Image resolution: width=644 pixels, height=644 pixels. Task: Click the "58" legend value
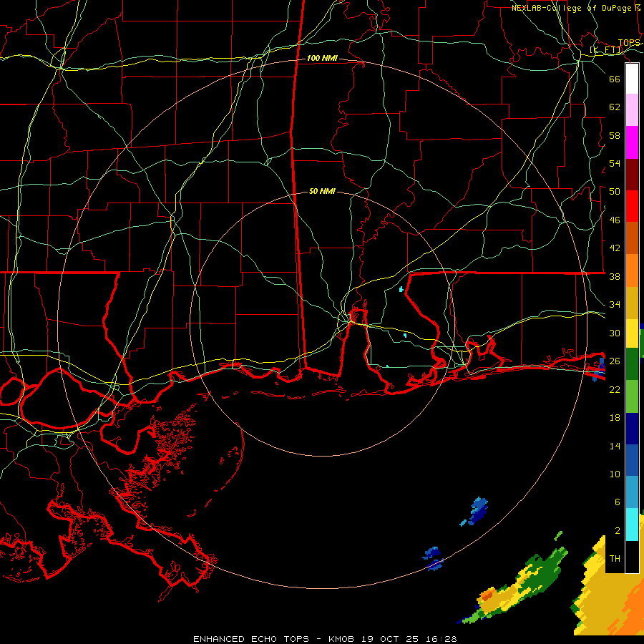click(x=615, y=135)
